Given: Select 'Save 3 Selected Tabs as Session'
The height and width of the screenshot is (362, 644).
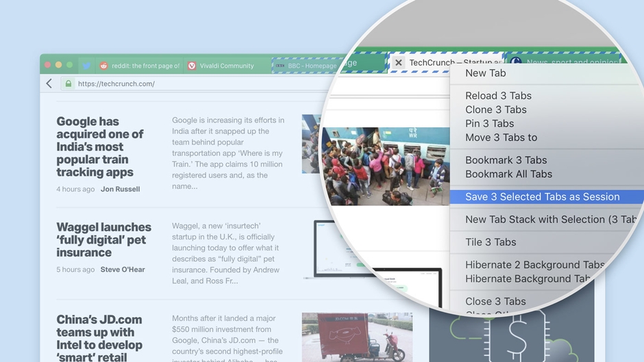Looking at the screenshot, I should point(542,196).
